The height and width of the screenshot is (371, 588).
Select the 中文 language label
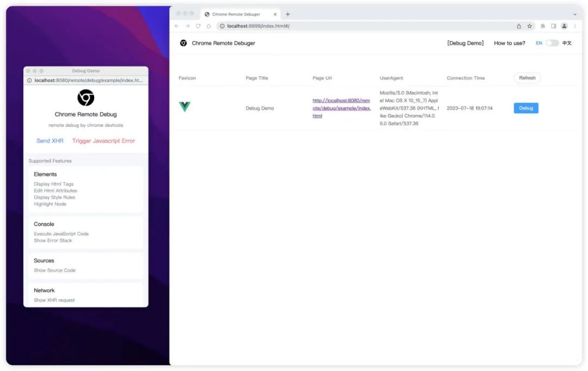coord(567,43)
